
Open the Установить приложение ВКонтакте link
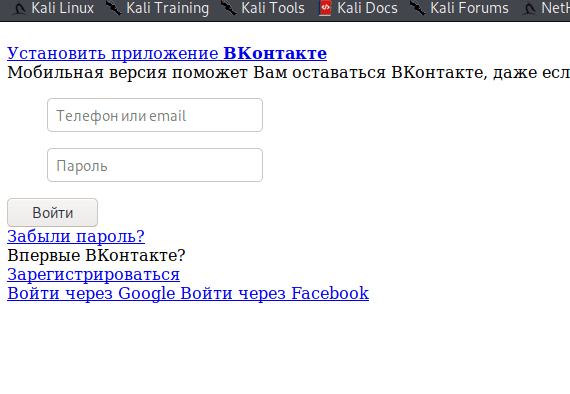tap(167, 53)
